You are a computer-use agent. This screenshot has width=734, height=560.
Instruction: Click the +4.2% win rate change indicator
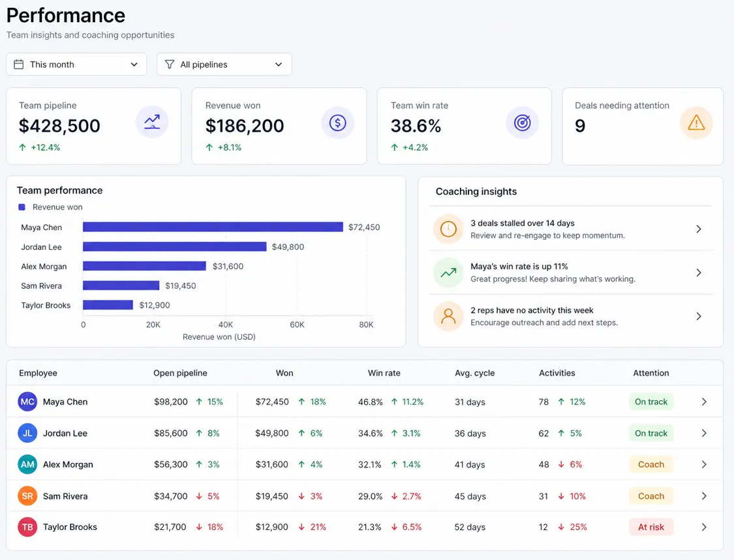click(410, 147)
